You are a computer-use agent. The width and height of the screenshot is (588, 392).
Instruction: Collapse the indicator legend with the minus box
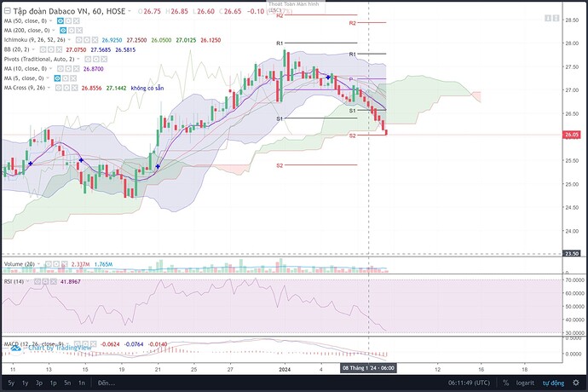point(7,11)
